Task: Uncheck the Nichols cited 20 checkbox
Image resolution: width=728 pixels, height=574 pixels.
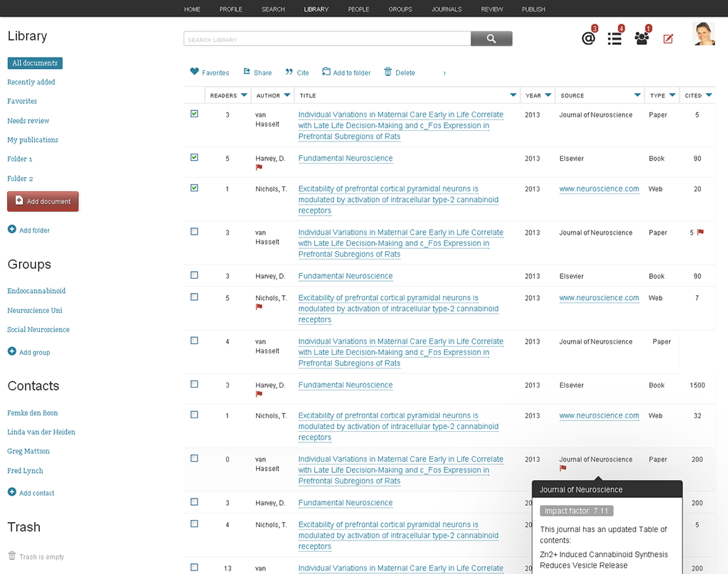Action: coord(194,188)
